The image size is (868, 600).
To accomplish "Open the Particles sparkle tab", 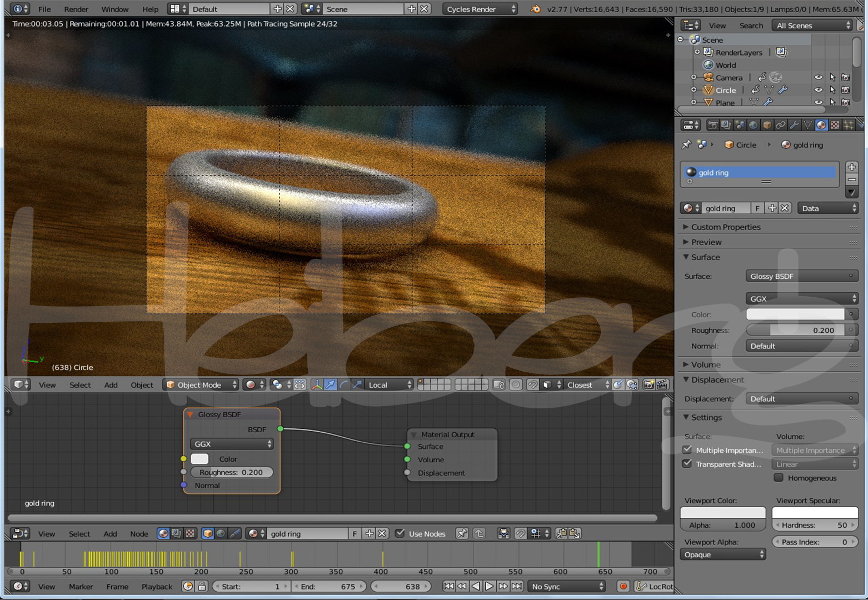I will click(x=849, y=125).
